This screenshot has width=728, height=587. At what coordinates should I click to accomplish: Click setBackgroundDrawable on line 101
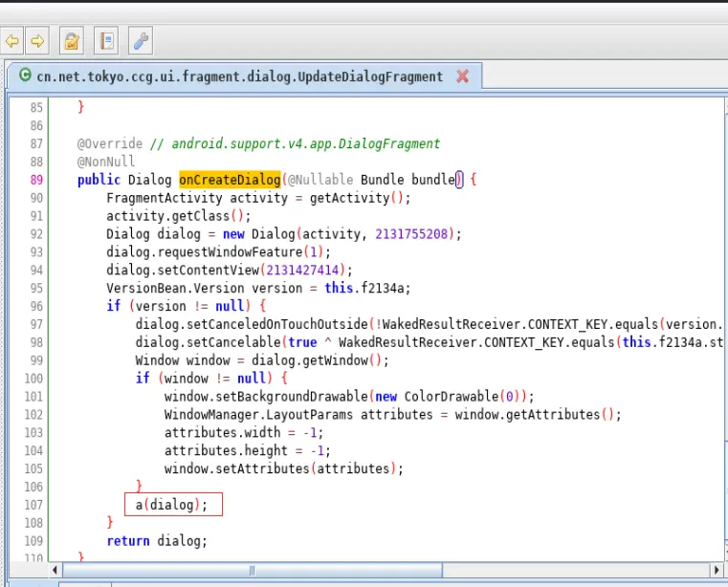click(x=292, y=397)
